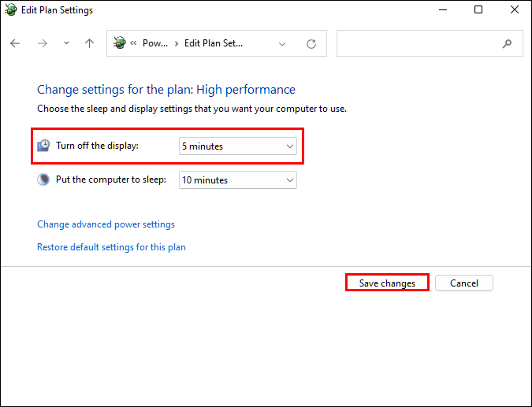The width and height of the screenshot is (532, 407).
Task: Open the Turn off the display dropdown
Action: tap(238, 146)
